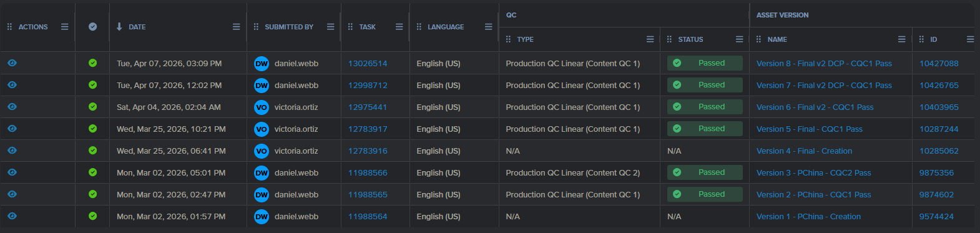Click the DW avatar in the 03:09 PM row

[262, 64]
